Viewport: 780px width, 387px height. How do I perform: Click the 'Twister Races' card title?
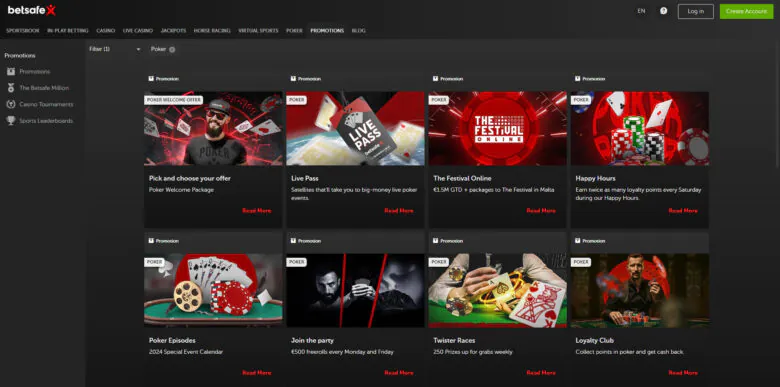tap(454, 341)
